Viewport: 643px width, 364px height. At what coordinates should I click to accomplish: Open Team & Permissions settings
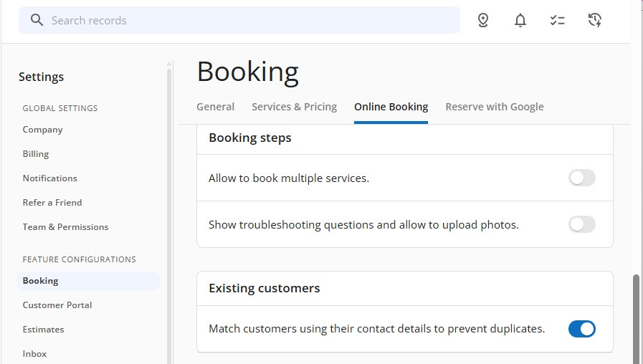pyautogui.click(x=65, y=227)
